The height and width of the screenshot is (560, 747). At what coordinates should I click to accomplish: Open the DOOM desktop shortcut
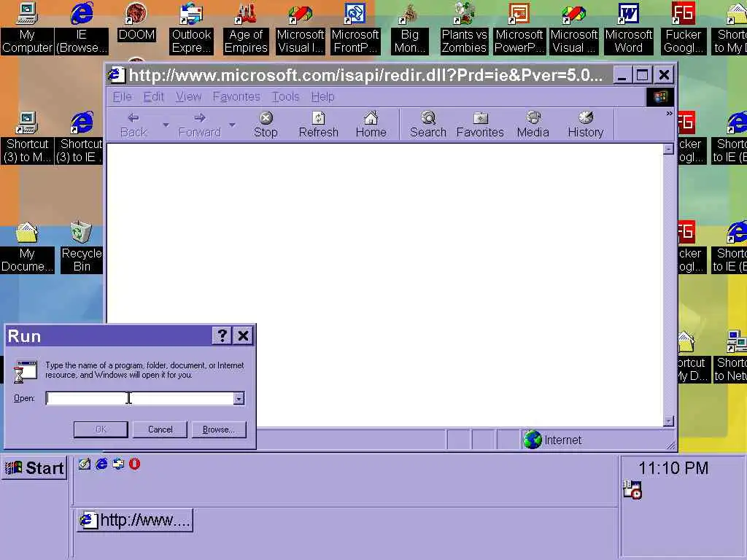point(136,22)
